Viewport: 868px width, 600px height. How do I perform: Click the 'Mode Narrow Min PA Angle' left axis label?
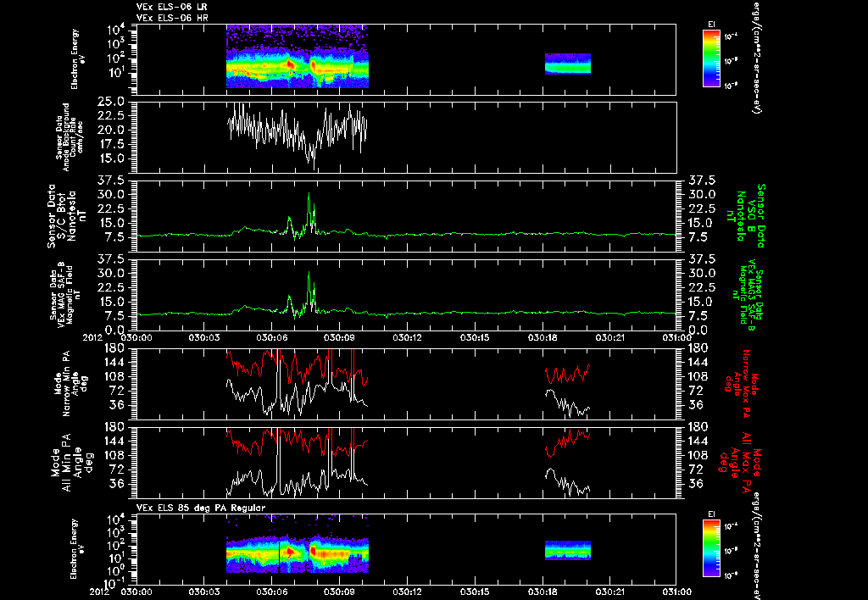tap(70, 384)
